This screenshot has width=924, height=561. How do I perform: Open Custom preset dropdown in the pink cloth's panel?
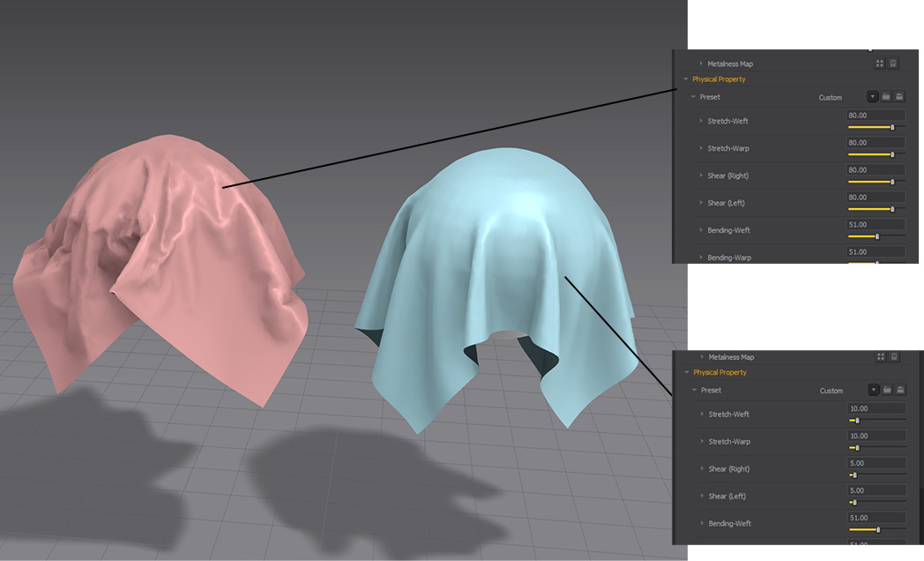coord(873,97)
